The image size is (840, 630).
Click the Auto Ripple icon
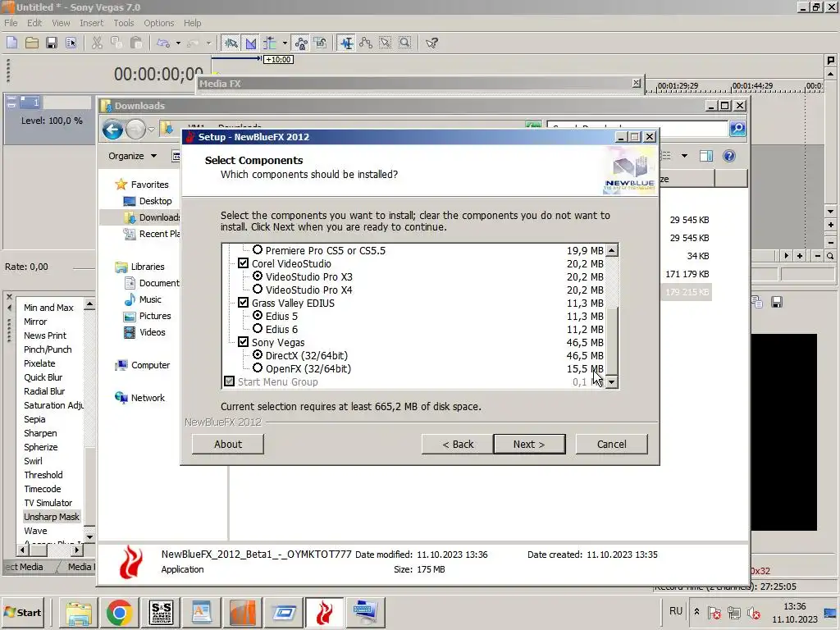point(270,43)
